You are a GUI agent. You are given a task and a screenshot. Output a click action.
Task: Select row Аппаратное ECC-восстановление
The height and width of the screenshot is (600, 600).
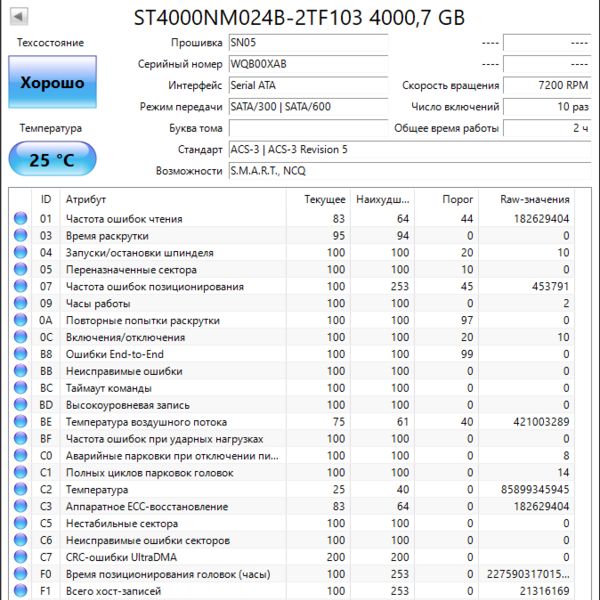293,506
